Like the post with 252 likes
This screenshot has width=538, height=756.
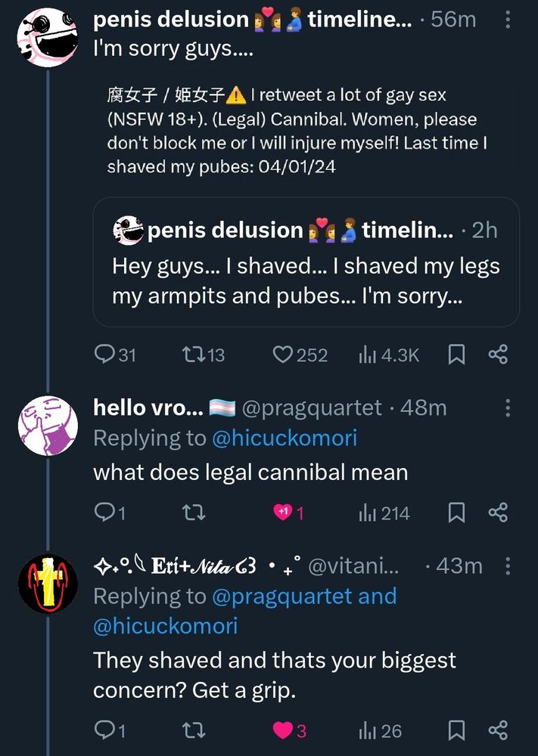coord(283,354)
